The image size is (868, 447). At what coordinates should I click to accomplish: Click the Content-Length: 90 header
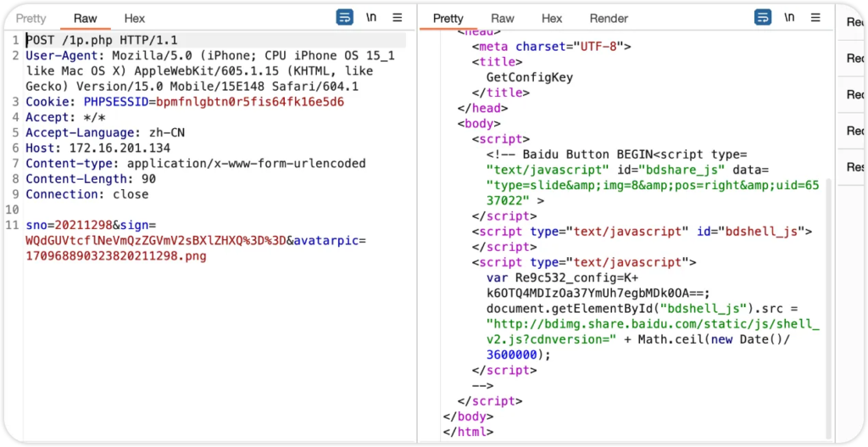click(x=91, y=180)
